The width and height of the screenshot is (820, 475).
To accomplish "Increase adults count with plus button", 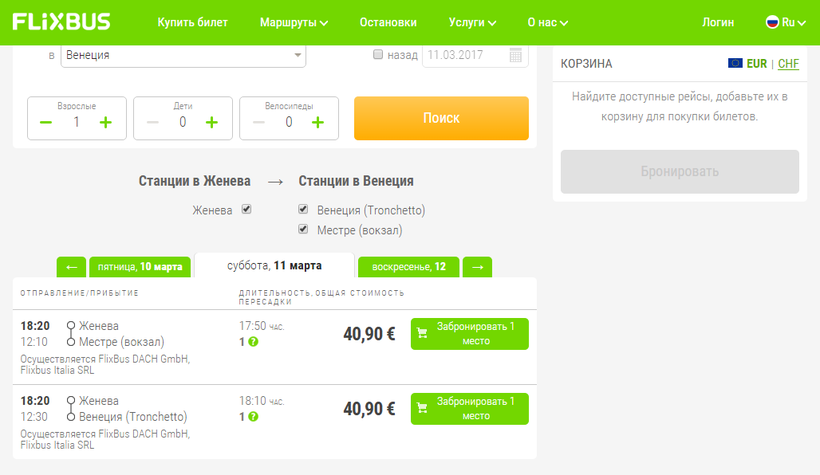I will [x=106, y=122].
